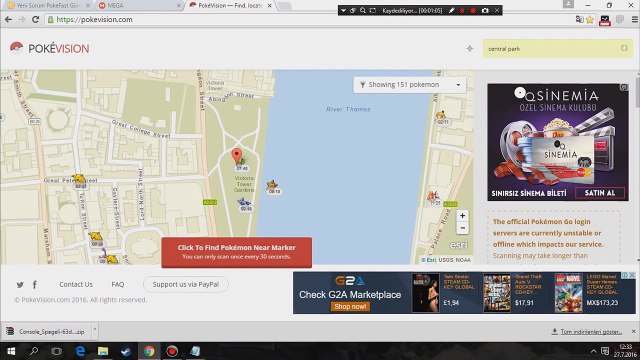Viewport: 640px width, 360px height.
Task: Stop the screen recording
Action: coord(473,11)
